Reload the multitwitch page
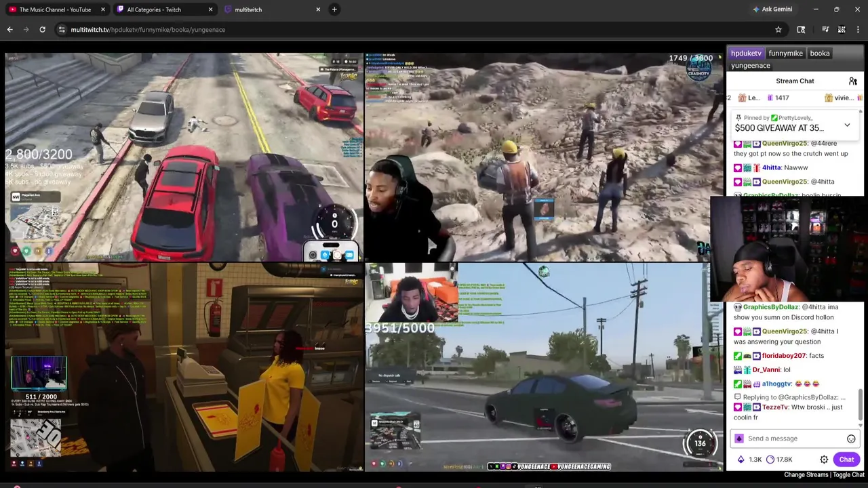This screenshot has height=488, width=868. click(x=42, y=30)
